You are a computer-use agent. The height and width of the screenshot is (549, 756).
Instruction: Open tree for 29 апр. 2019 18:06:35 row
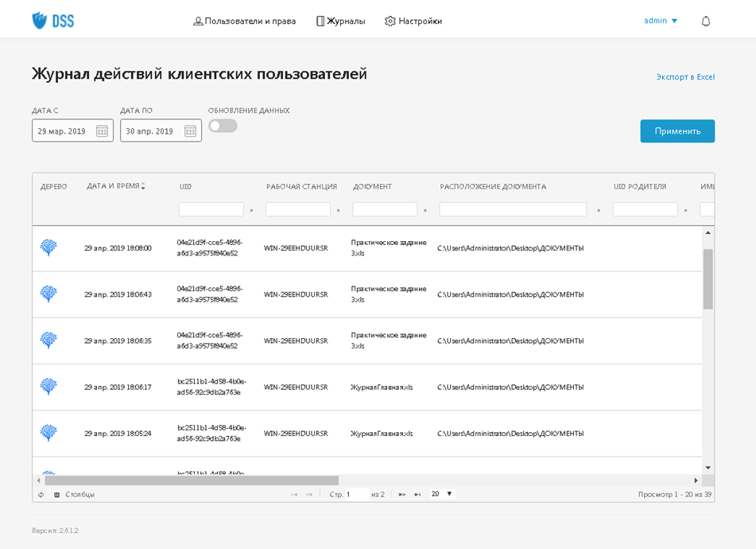click(48, 340)
